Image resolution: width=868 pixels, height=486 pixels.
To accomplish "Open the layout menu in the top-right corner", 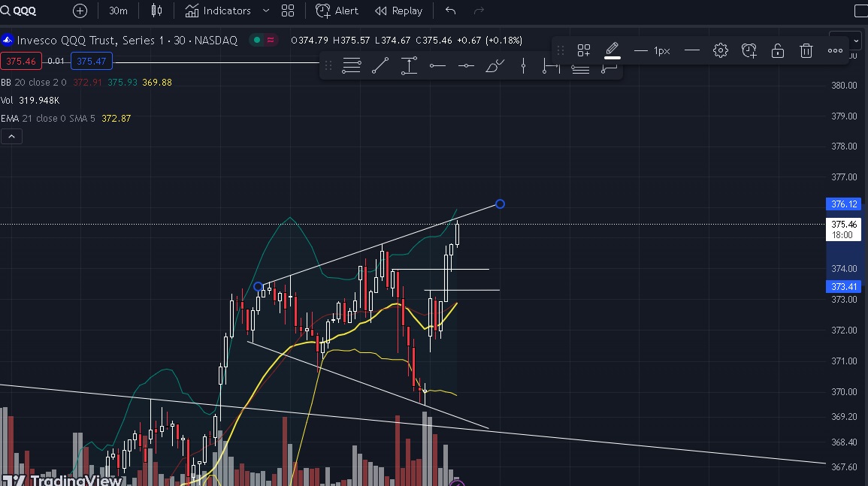I will tap(860, 11).
